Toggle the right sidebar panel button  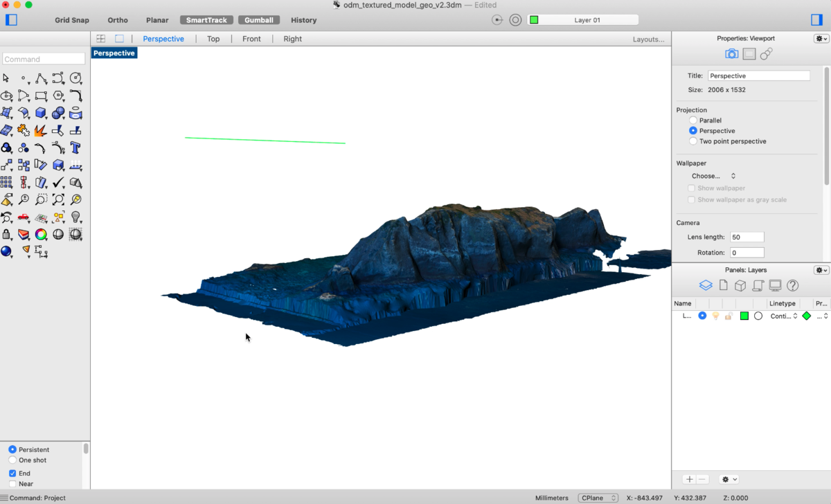(x=816, y=19)
